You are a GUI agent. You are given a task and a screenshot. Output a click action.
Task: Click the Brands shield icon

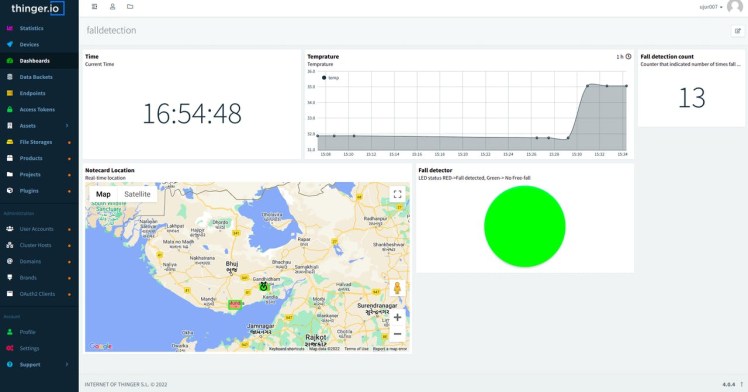tap(10, 278)
